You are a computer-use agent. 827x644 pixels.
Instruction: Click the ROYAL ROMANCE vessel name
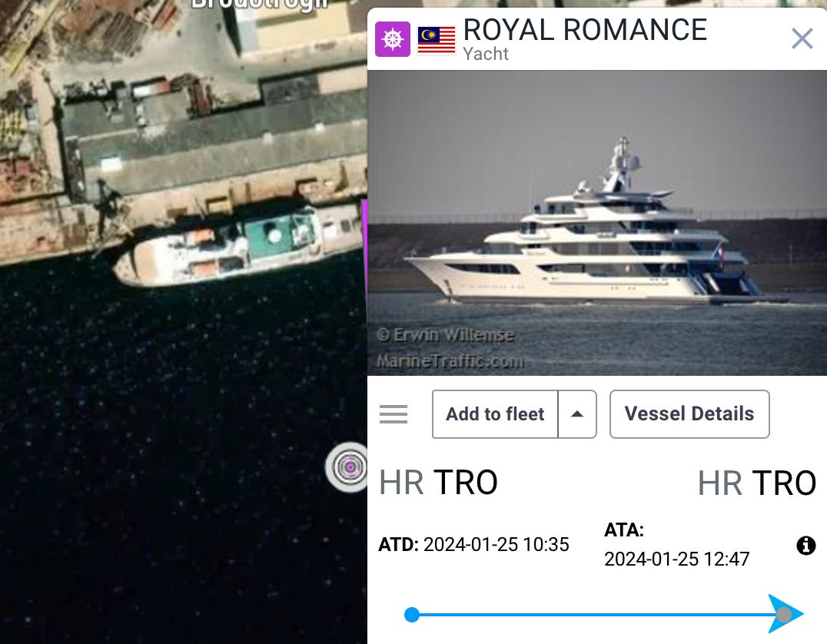(x=585, y=29)
